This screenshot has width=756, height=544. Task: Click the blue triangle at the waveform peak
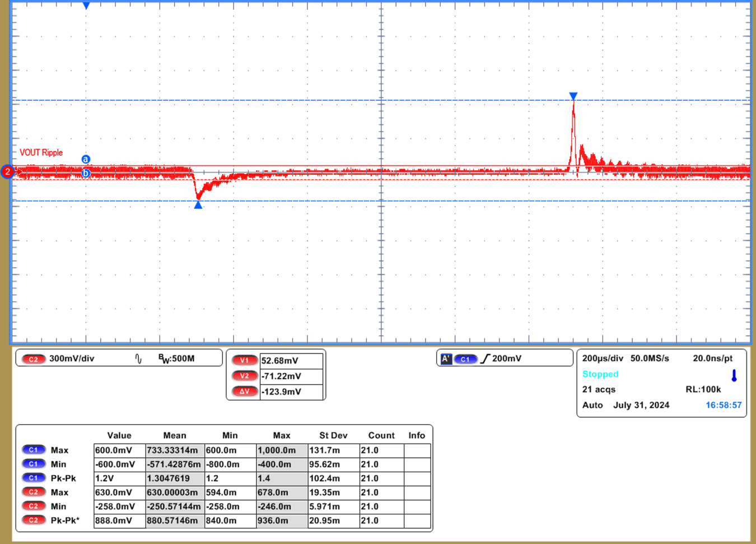[x=573, y=96]
